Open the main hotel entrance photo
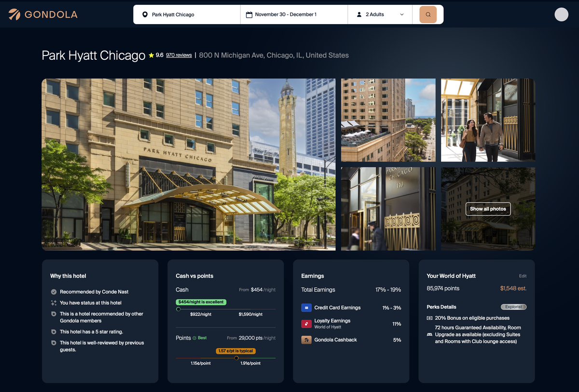This screenshot has height=392, width=579. click(x=188, y=164)
